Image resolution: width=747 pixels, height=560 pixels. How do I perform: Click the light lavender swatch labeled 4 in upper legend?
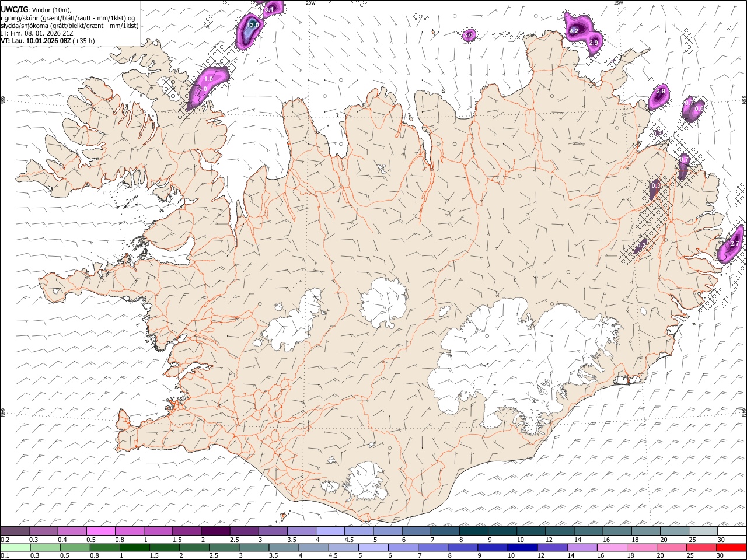coord(330,531)
